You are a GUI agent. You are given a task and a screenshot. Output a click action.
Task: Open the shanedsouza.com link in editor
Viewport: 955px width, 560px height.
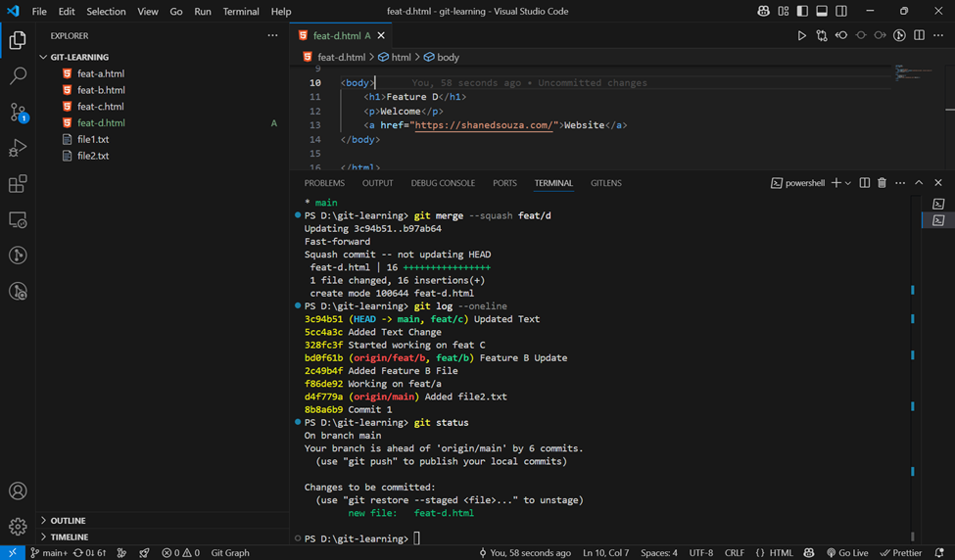coord(484,125)
